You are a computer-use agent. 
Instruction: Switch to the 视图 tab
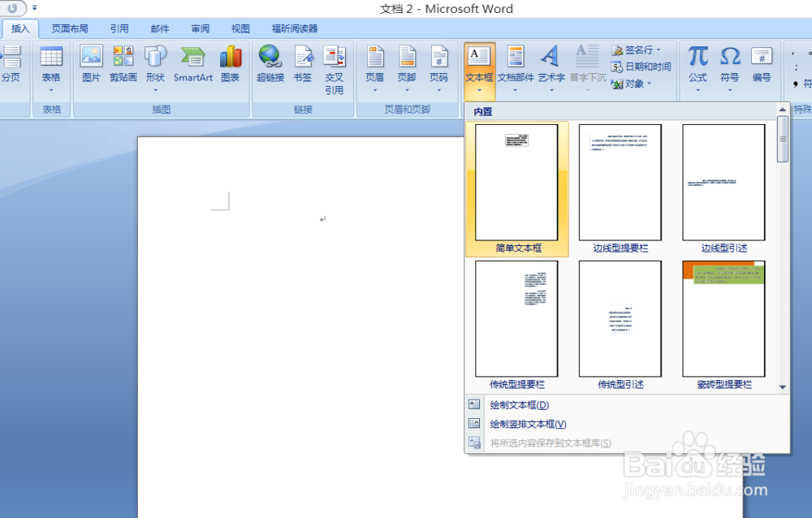pos(240,28)
